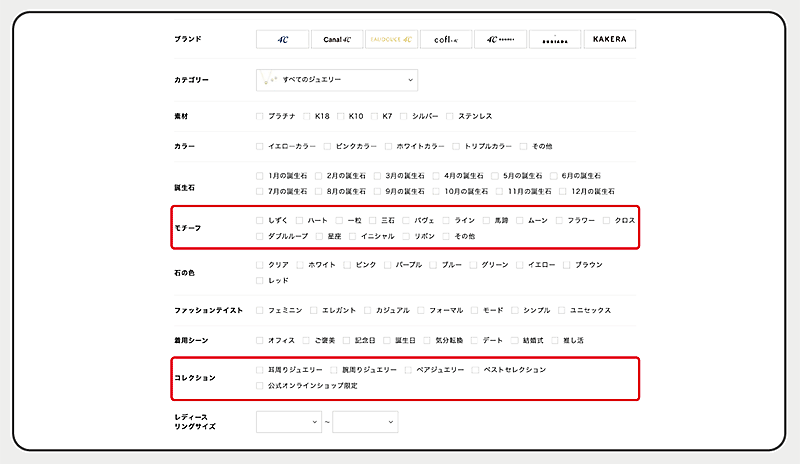800x464 pixels.
Task: Enable the K18 material checkbox
Action: pos(308,117)
